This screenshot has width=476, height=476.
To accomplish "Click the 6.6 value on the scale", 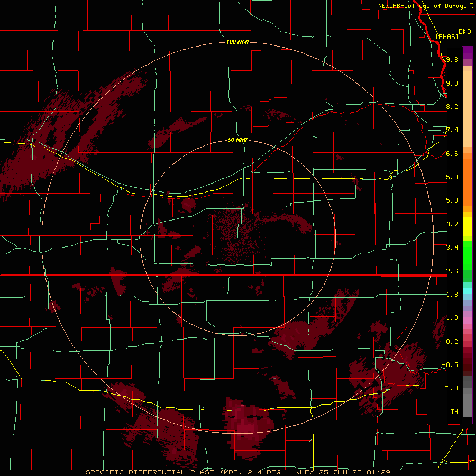I will point(452,153).
